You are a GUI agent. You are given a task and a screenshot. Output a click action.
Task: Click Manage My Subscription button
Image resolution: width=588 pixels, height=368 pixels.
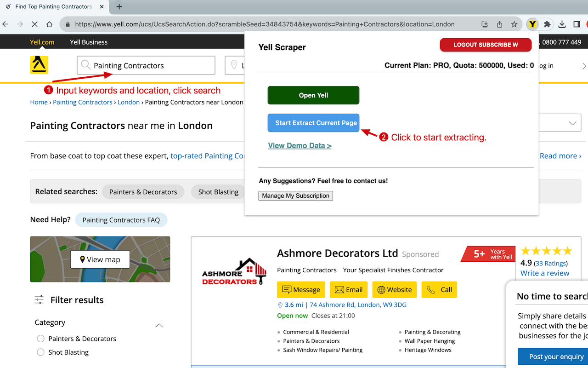tap(296, 196)
